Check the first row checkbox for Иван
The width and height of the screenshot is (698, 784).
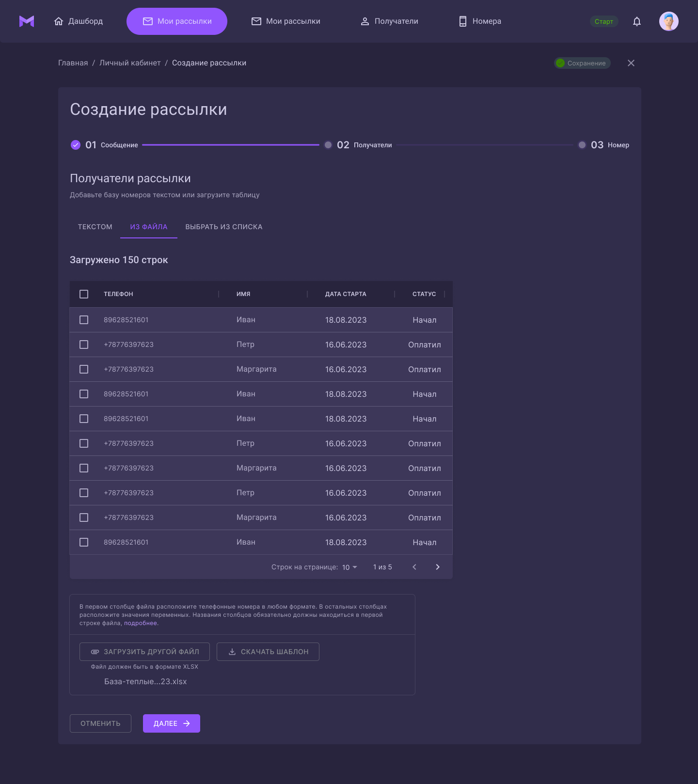84,320
